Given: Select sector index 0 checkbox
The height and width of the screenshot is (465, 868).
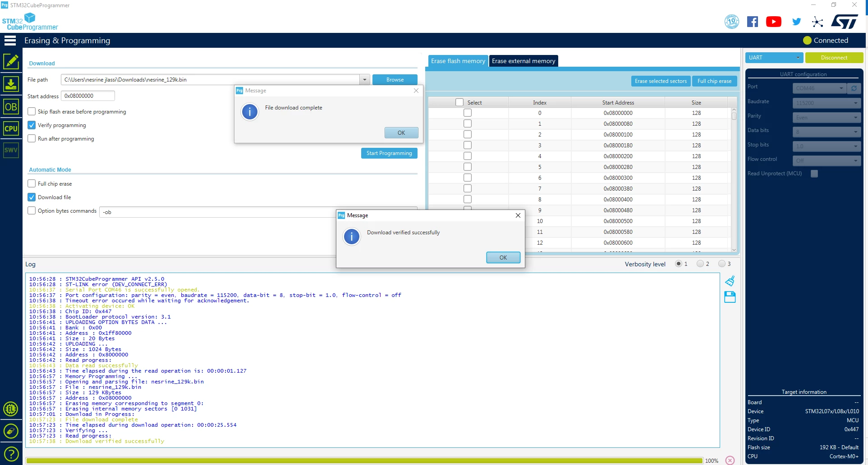Looking at the screenshot, I should tap(468, 113).
